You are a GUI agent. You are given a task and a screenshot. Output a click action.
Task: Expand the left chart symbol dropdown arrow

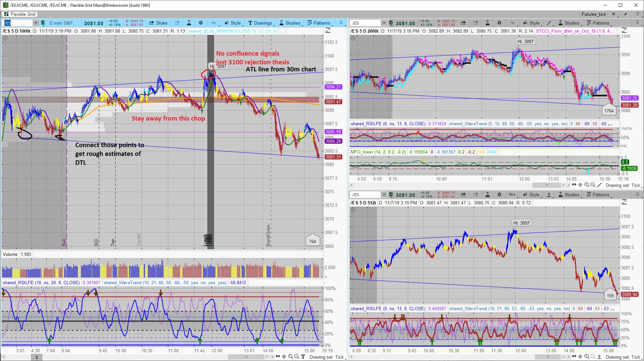coord(36,23)
